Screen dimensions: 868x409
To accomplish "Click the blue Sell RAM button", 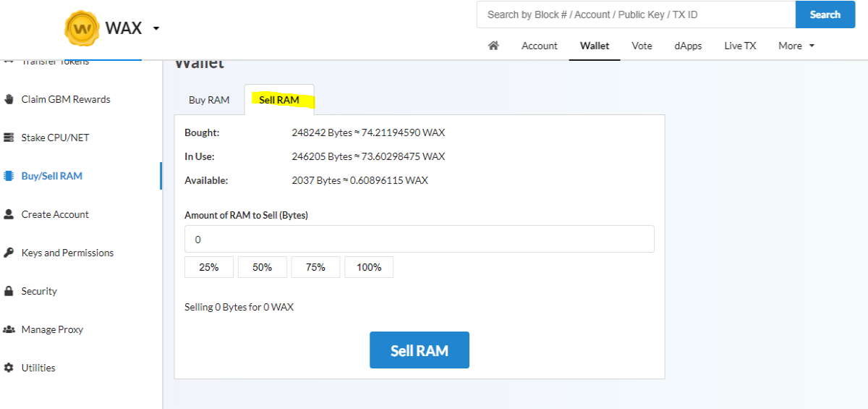I will pos(420,350).
